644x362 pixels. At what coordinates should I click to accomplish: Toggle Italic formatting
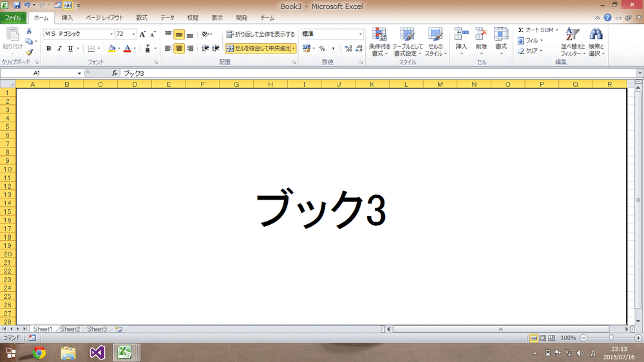tap(59, 48)
